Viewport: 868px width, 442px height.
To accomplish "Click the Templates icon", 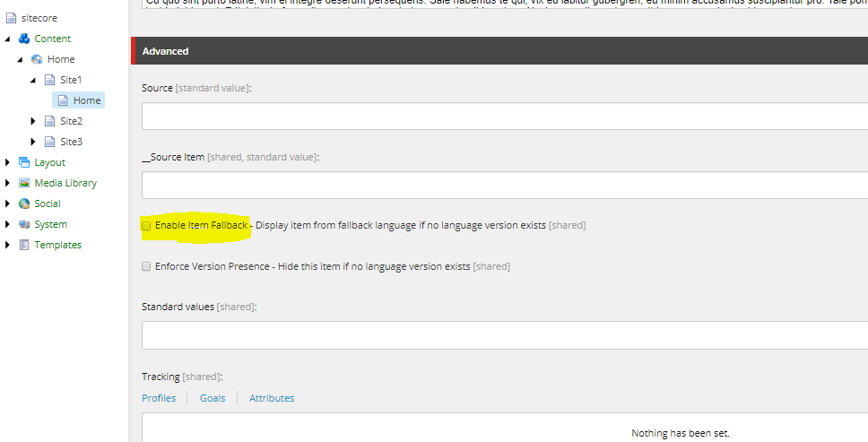I will pos(24,245).
